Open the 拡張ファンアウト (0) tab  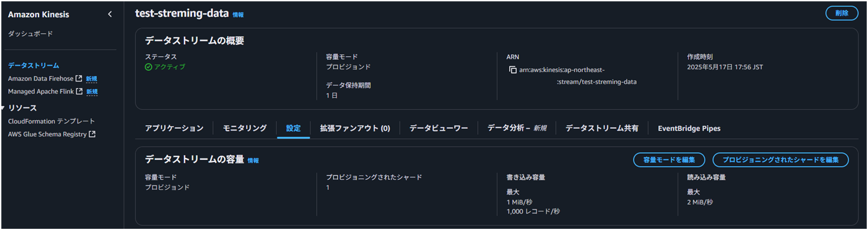355,128
